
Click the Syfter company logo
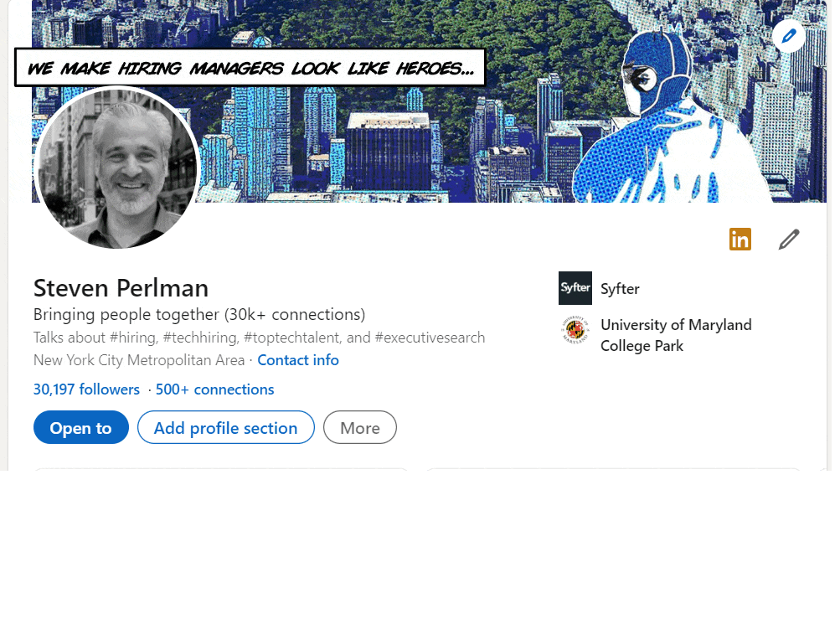point(575,288)
